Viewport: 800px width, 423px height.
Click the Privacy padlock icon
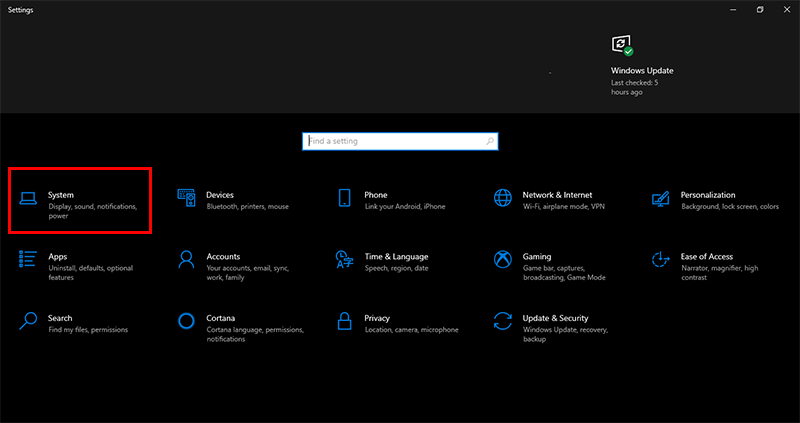tap(344, 321)
